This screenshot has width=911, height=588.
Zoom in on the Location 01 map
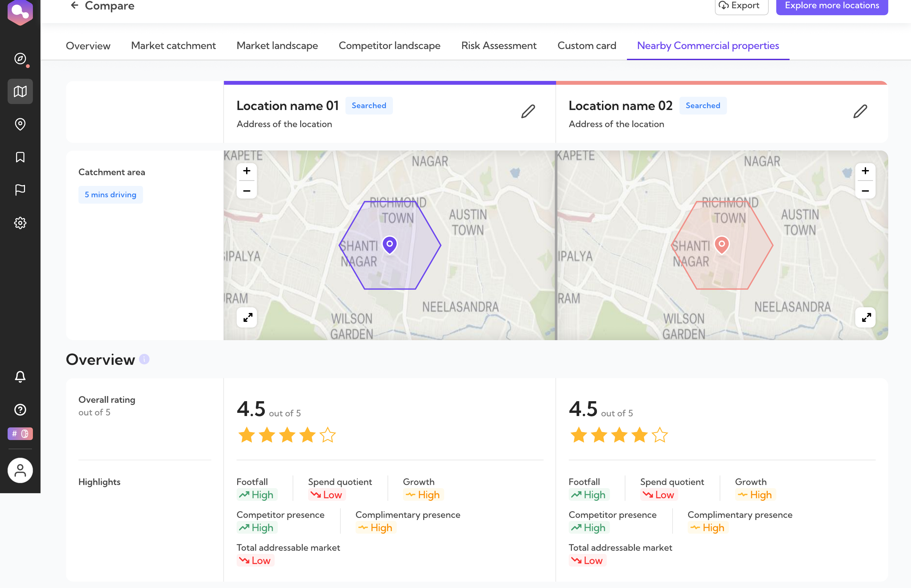pos(247,171)
